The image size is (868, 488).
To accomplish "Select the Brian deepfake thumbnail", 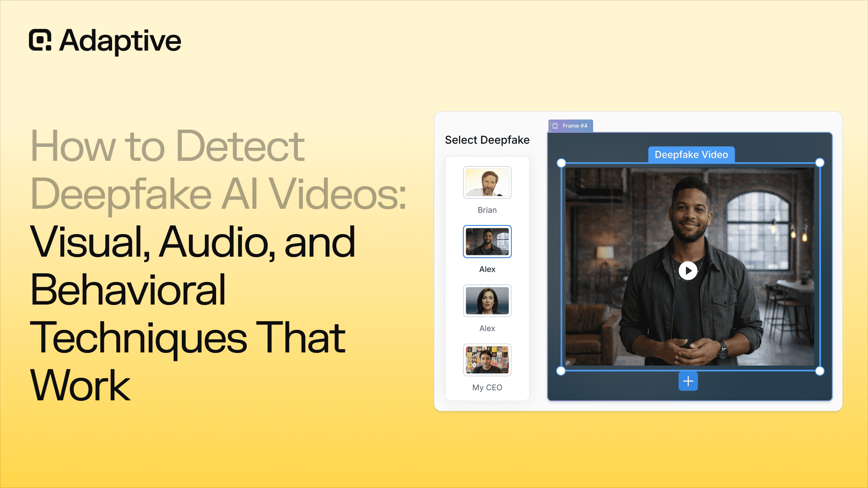I will pos(487,183).
